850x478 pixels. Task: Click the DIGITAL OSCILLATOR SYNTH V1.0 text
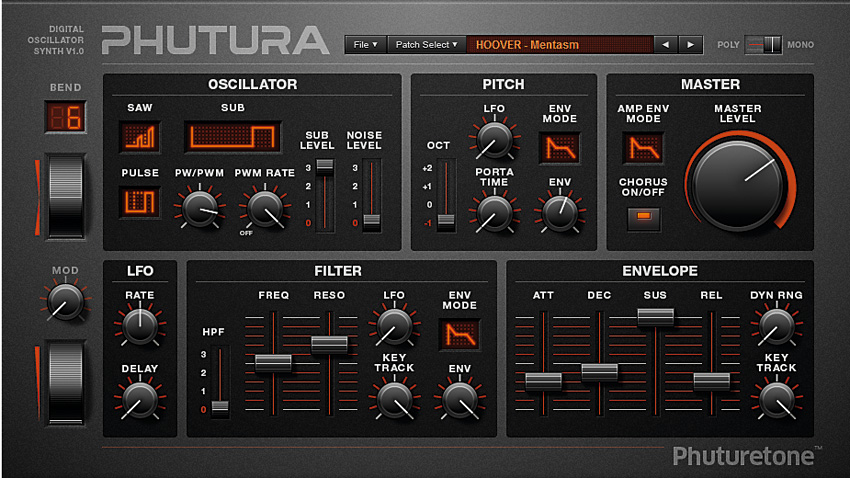click(x=56, y=40)
